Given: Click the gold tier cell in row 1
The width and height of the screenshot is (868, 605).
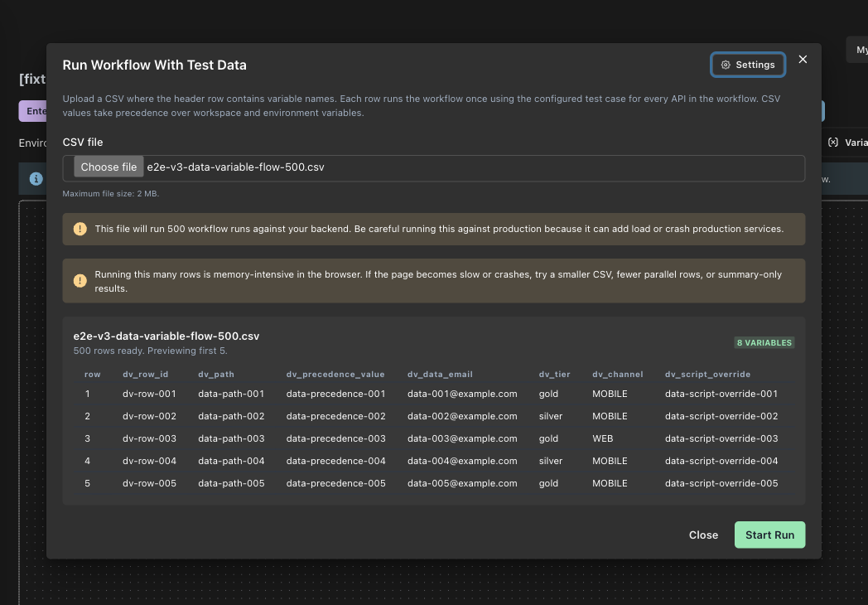Looking at the screenshot, I should (548, 394).
